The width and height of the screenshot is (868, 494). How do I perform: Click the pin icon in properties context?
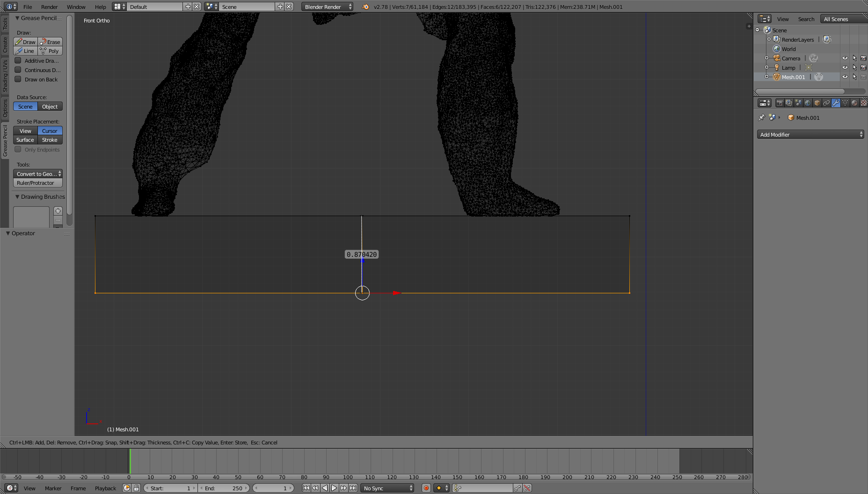761,117
